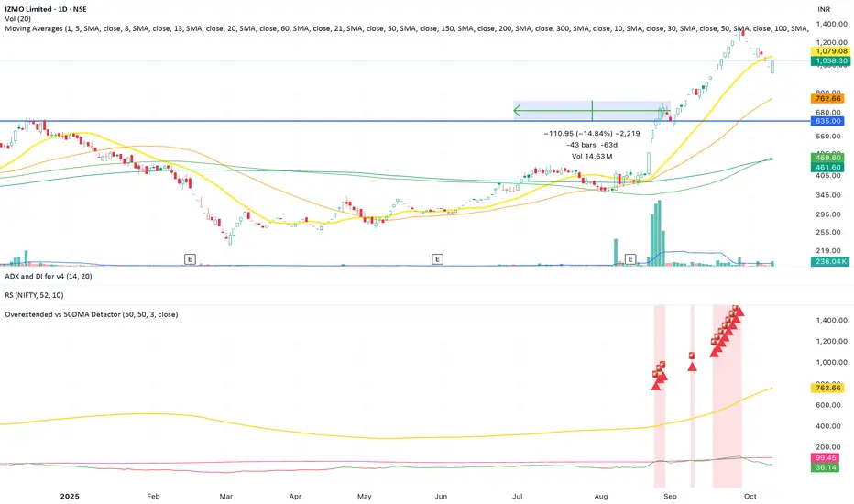Screen dimensions: 854x504
Task: Click the yellow 1,079.08 price label
Action: [831, 51]
